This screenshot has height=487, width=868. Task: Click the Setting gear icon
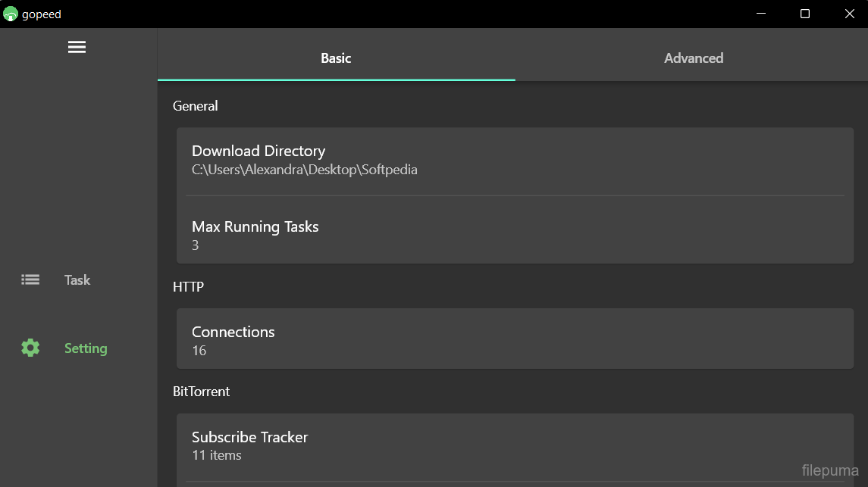tap(30, 348)
